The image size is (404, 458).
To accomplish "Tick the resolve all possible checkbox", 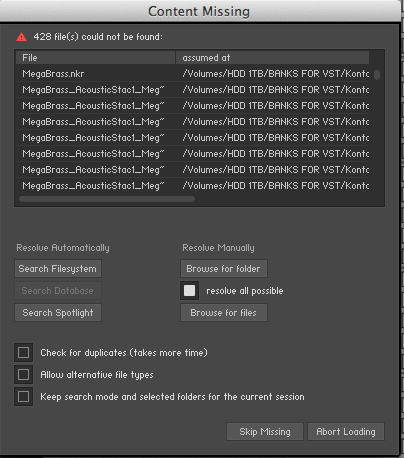I will coord(189,290).
